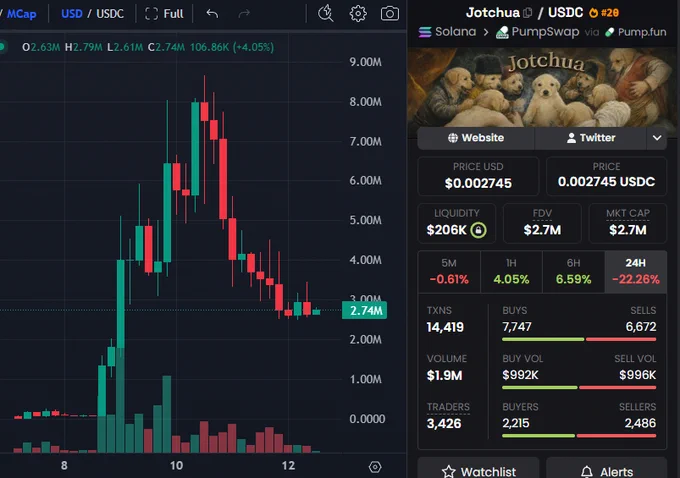Viewport: 680px width, 478px height.
Task: Click the 9.00M price axis label
Action: click(x=365, y=62)
